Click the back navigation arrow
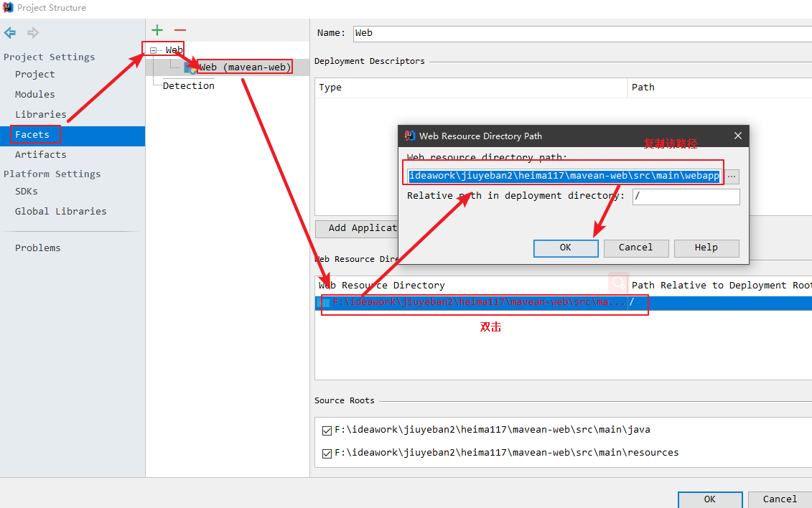Screen dimensions: 812x508 pyautogui.click(x=10, y=33)
